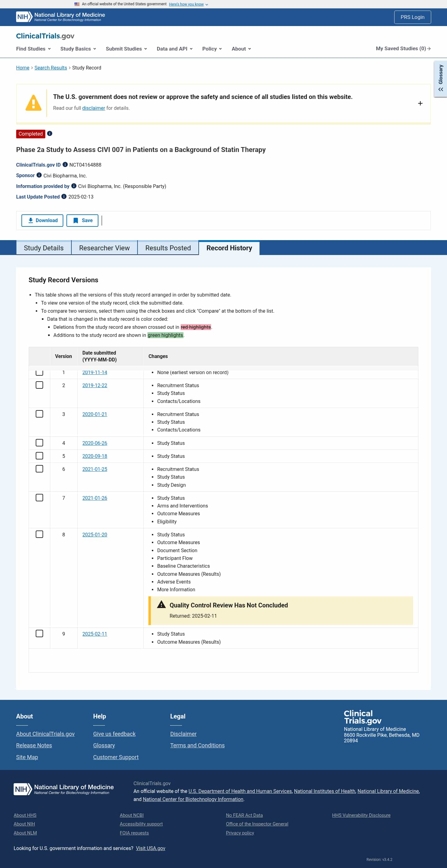Viewport: 447px width, 868px height.
Task: Click info icon beside Information provided by
Action: coord(74,186)
